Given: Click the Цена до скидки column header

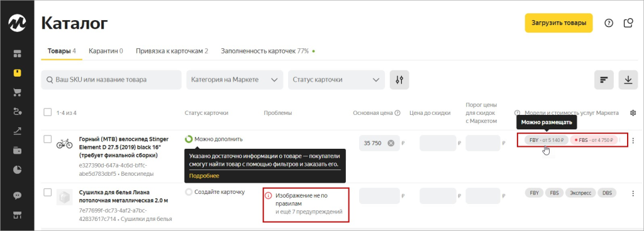Looking at the screenshot, I should pyautogui.click(x=430, y=113).
